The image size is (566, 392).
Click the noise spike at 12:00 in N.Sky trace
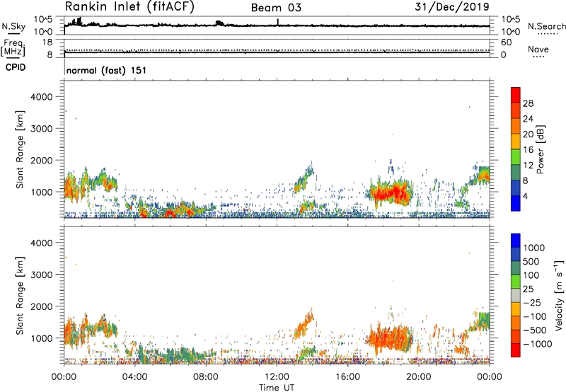[x=277, y=22]
